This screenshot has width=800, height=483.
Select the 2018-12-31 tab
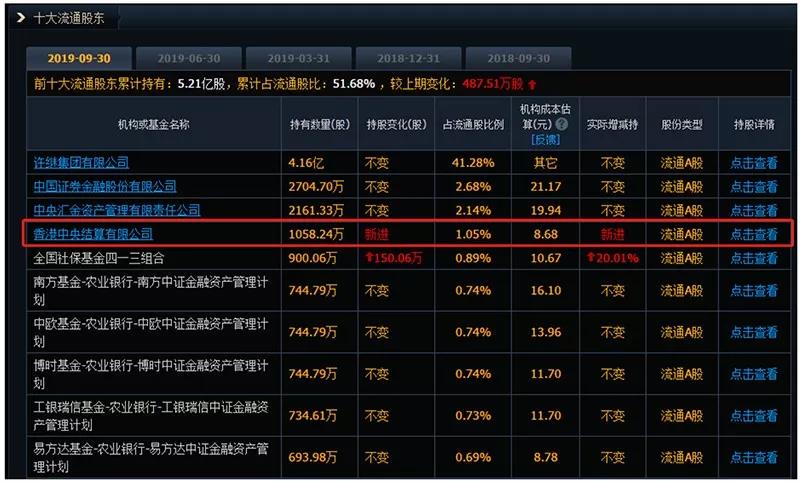[405, 58]
